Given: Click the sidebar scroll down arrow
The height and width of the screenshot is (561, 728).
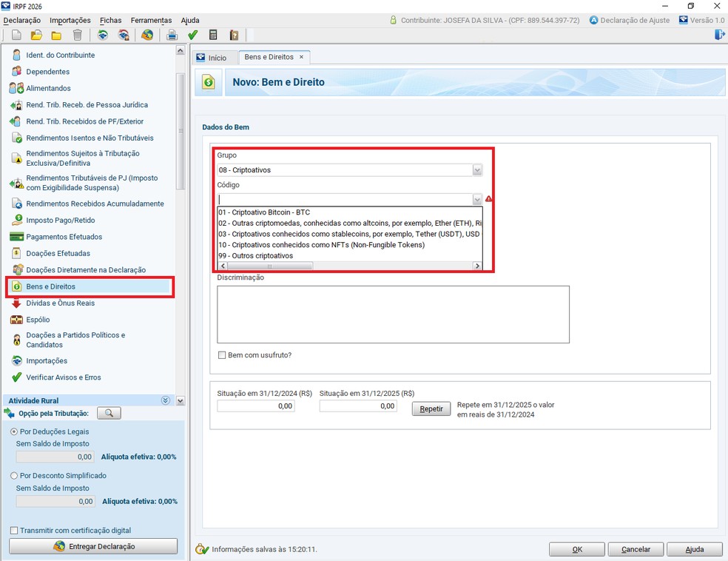Looking at the screenshot, I should (x=181, y=401).
